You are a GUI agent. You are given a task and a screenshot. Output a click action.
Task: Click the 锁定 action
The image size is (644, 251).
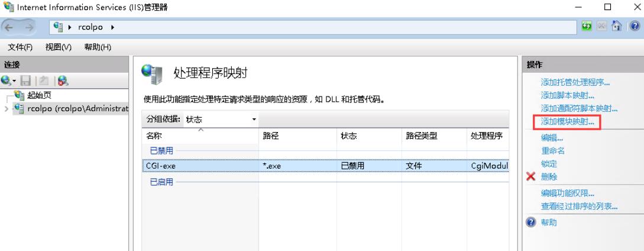point(549,164)
